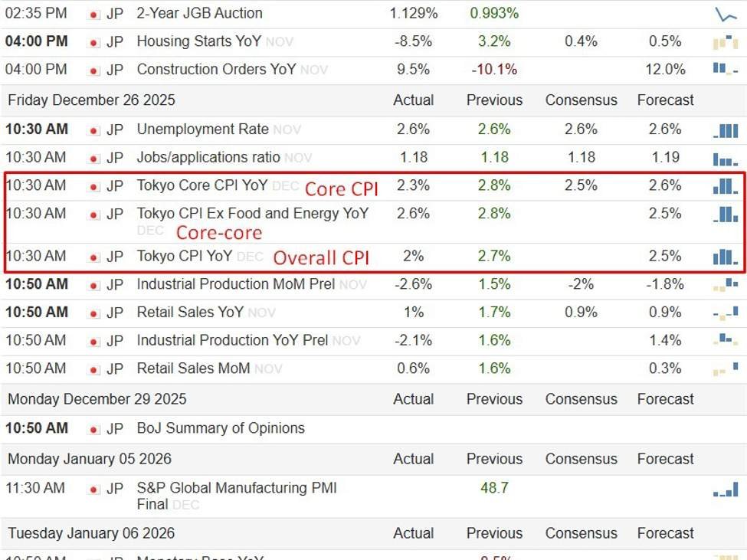Open the BoJ Summary of Opinions event
Image resolution: width=747 pixels, height=560 pixels.
pyautogui.click(x=221, y=428)
